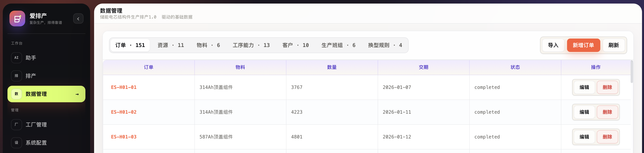
Task: Open 排产 in the sidebar
Action: 46,76
